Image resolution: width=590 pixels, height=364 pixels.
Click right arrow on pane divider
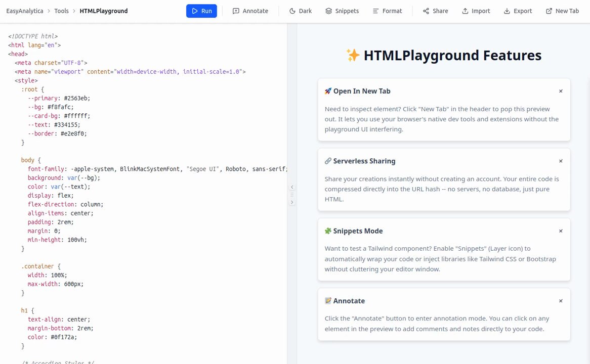(292, 202)
